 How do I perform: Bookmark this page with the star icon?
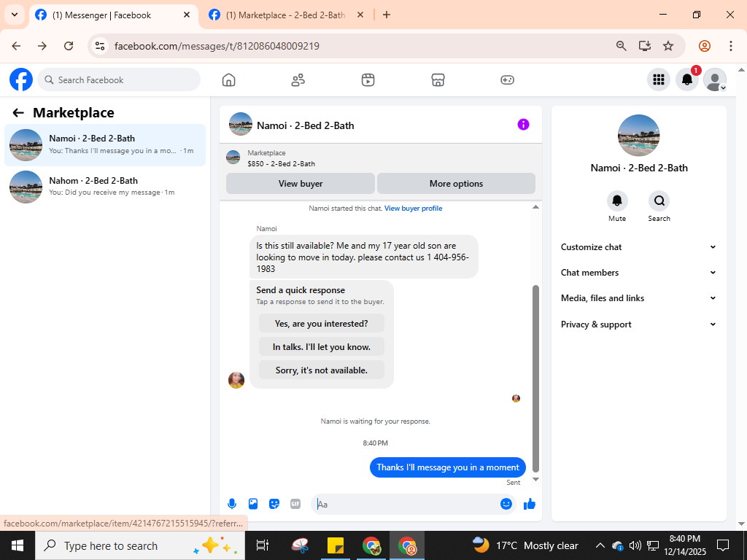click(668, 46)
